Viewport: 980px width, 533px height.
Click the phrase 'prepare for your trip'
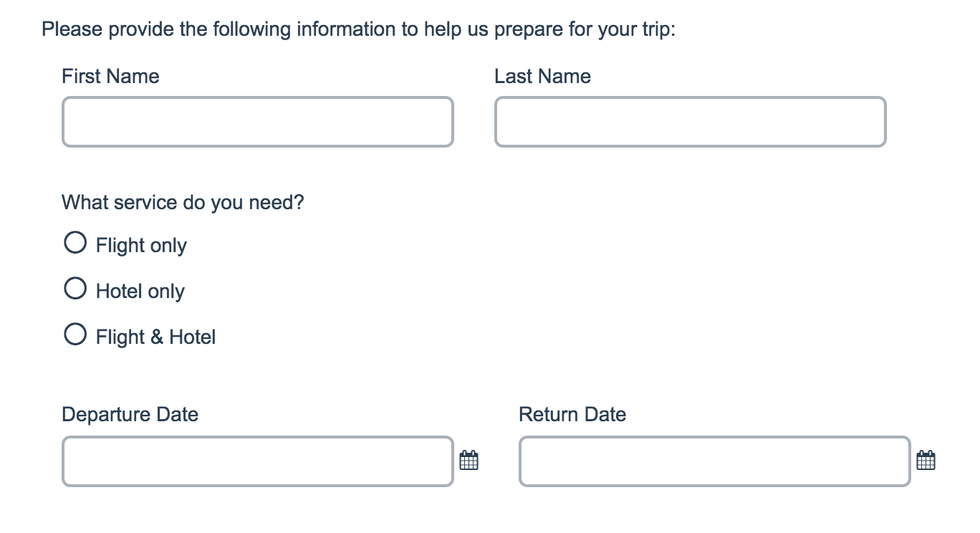point(584,31)
